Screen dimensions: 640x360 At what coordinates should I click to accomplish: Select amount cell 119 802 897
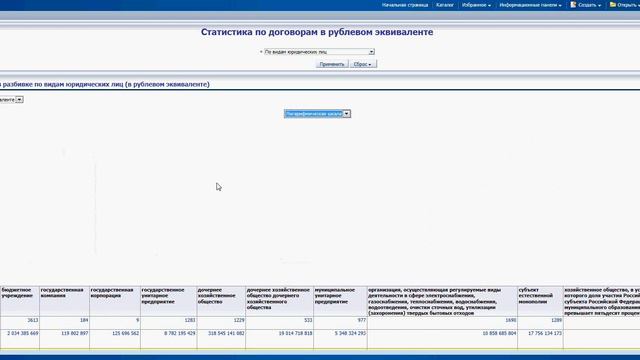pos(75,333)
